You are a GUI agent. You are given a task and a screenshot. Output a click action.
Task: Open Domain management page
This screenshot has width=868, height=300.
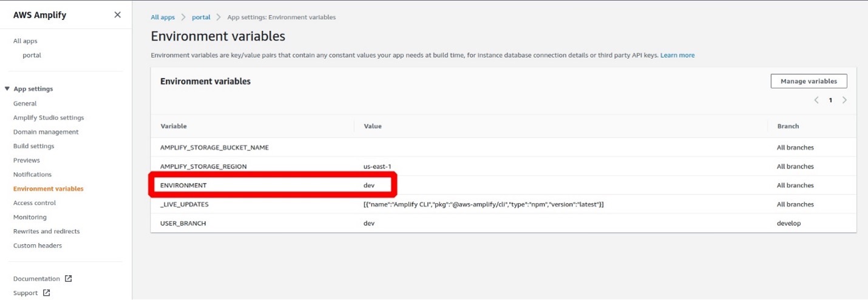coord(46,132)
